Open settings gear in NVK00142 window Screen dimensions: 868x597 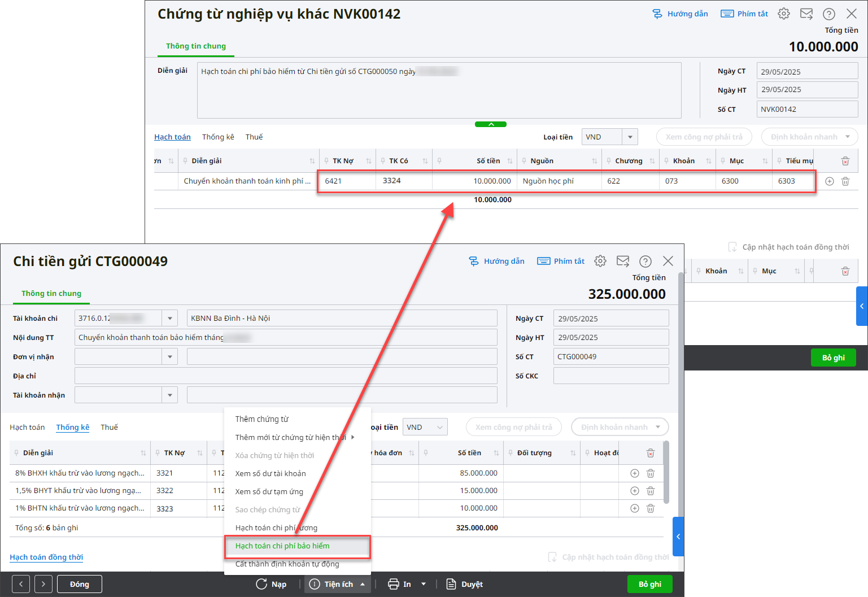click(x=784, y=14)
